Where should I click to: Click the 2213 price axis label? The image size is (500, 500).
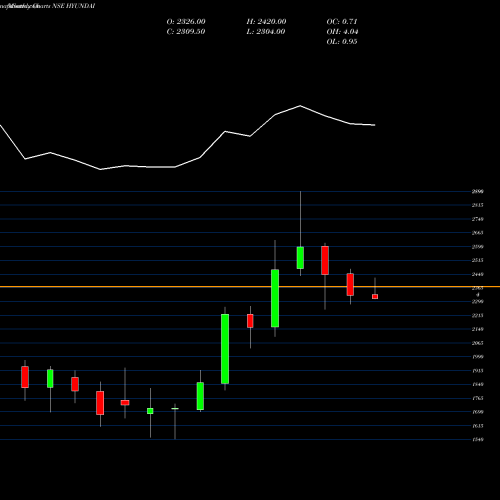point(477,316)
